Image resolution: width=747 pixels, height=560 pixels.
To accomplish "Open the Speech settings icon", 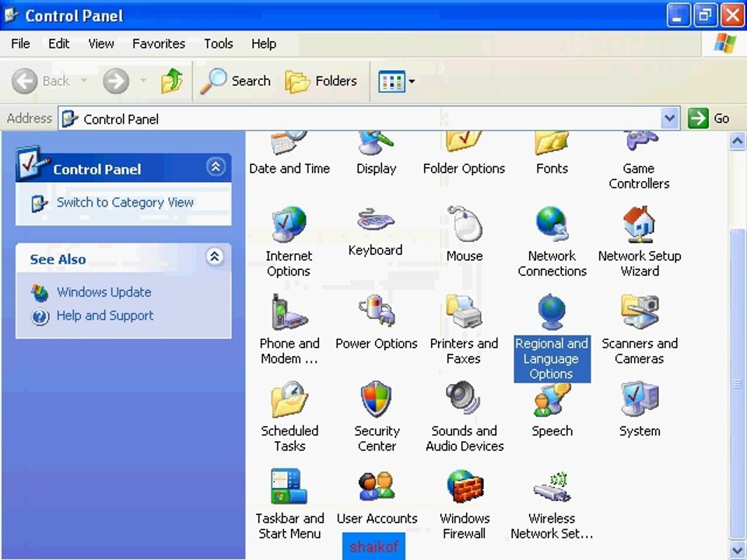I will tap(552, 400).
